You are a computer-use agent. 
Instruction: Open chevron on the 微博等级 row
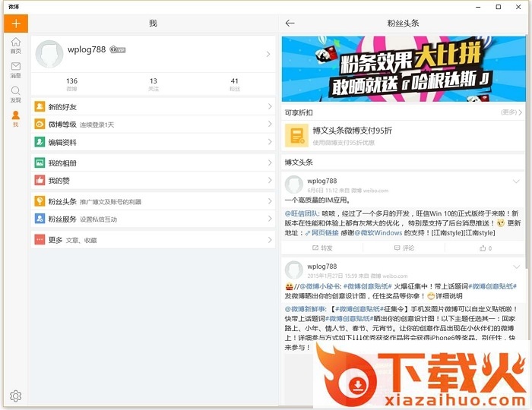pyautogui.click(x=270, y=125)
